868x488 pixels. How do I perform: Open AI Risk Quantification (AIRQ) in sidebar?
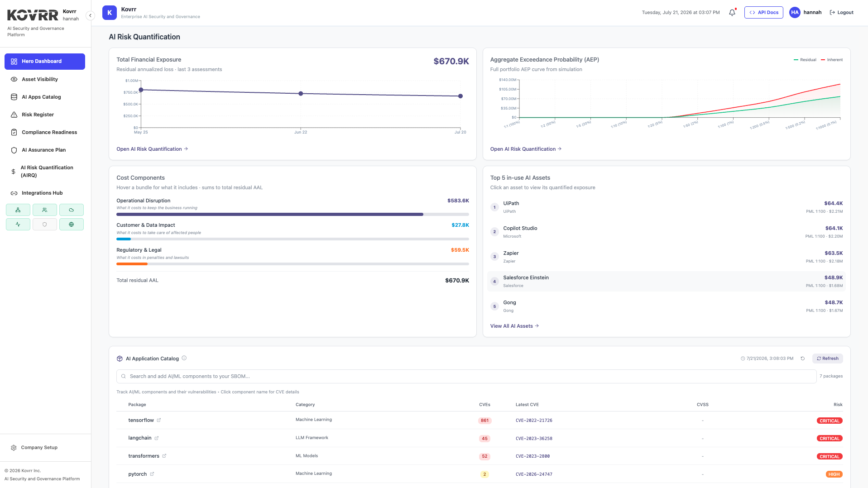pyautogui.click(x=45, y=171)
